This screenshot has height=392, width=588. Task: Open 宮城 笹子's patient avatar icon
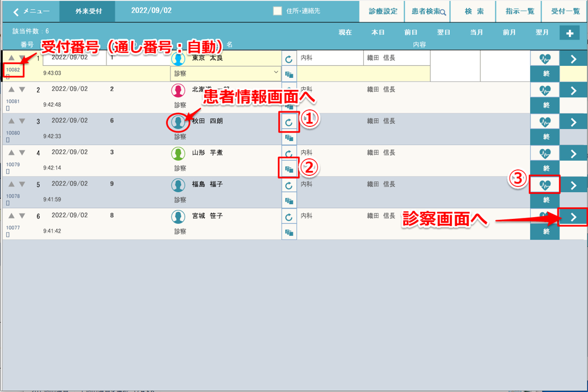(x=178, y=217)
